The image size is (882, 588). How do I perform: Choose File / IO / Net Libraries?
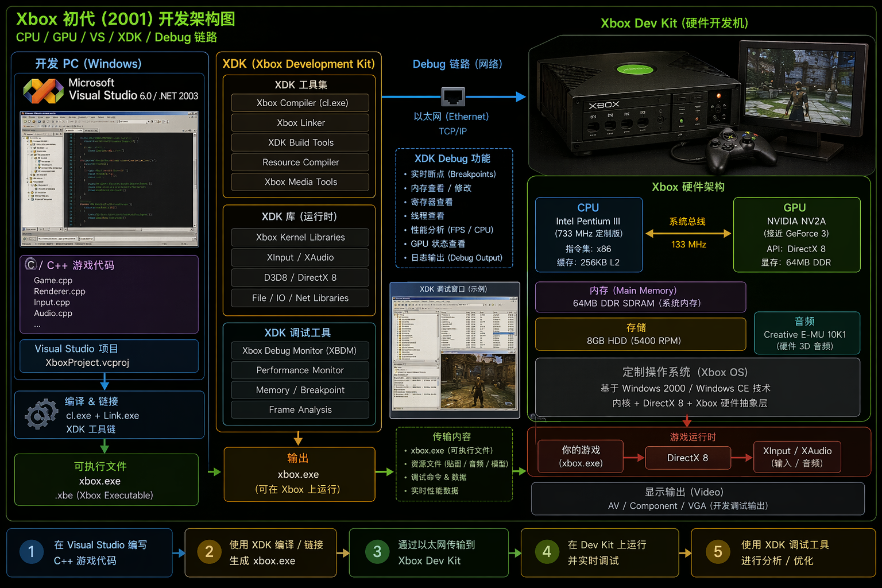pos(300,298)
